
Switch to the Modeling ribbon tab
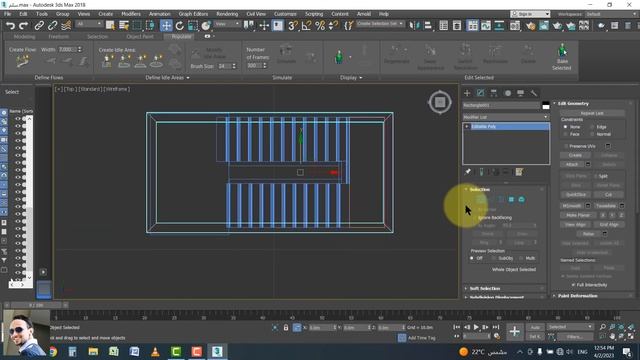24,36
